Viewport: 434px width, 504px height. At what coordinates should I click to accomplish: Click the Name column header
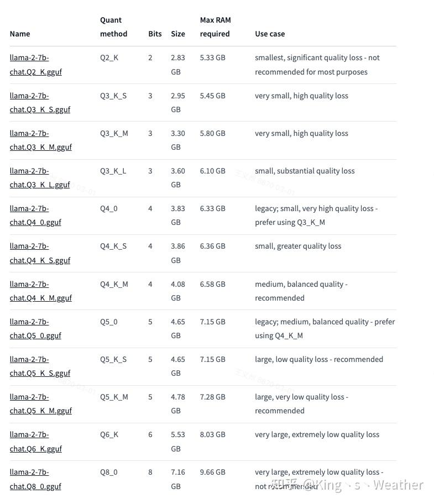pos(20,34)
